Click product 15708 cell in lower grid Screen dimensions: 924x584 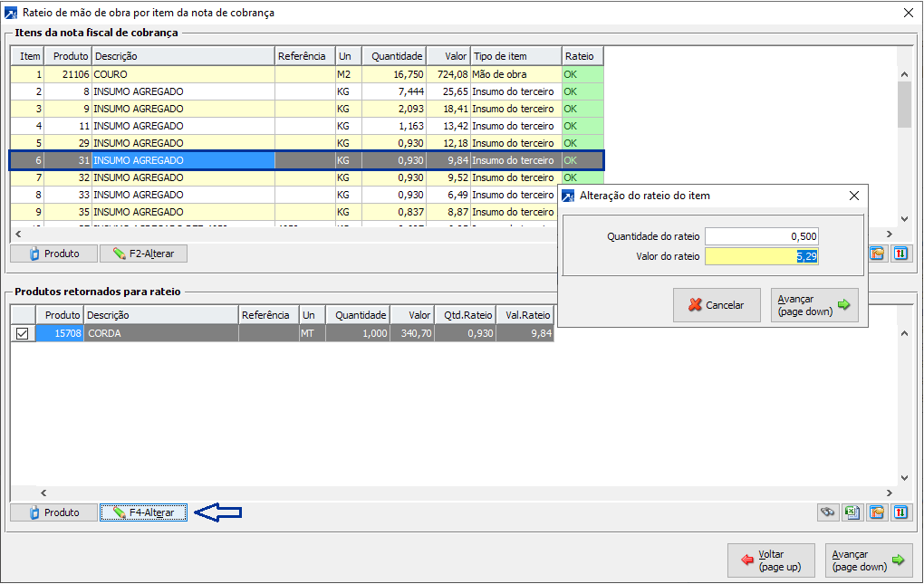pos(60,333)
